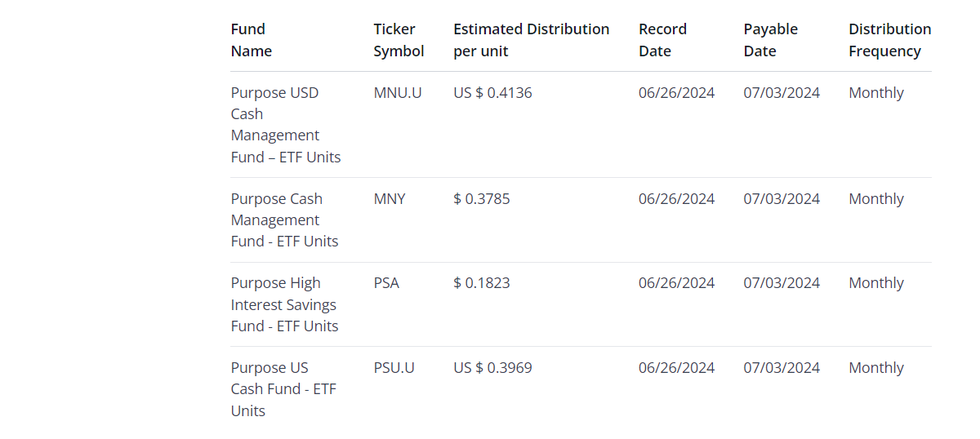Click the $ 0.3785 distribution amount
The width and height of the screenshot is (980, 439).
[482, 199]
